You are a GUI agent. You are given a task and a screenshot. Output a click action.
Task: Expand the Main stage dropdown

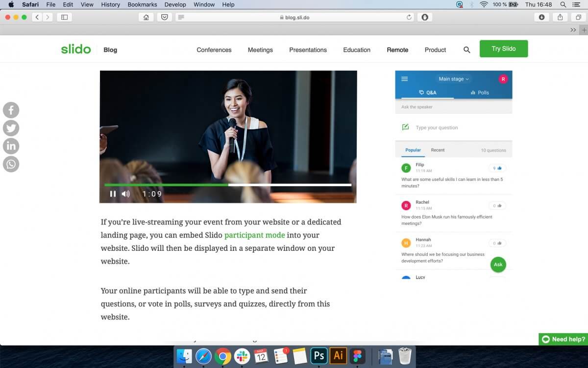453,79
